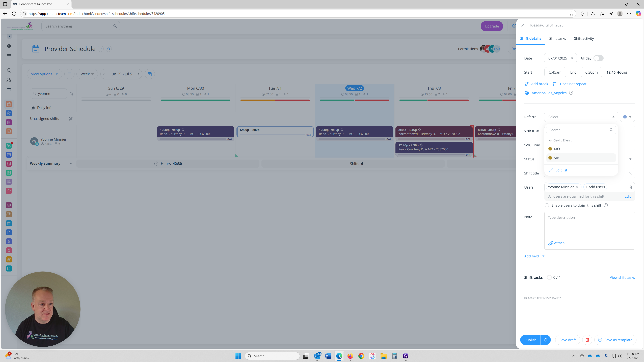Viewport: 644px width, 362px height.
Task: Open Microsoft Word from the taskbar
Action: point(328,356)
